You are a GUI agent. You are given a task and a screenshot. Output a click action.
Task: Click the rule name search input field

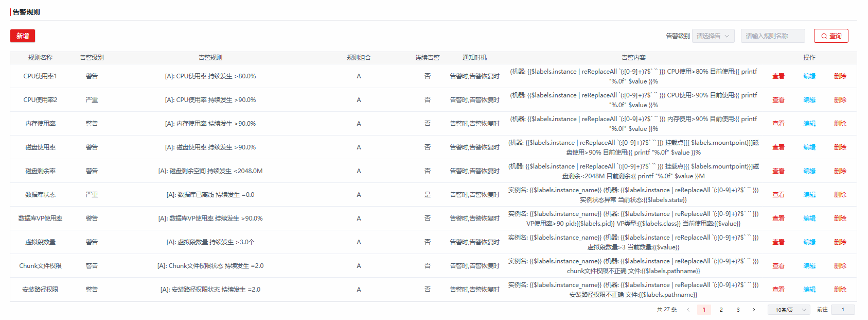coord(772,36)
